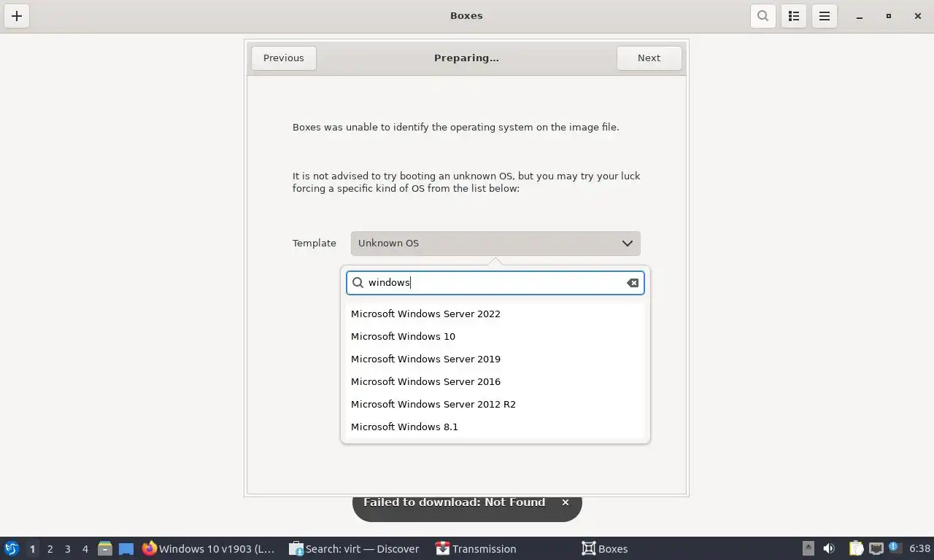Expand the system tray arrow icon
934x560 pixels.
pos(808,549)
